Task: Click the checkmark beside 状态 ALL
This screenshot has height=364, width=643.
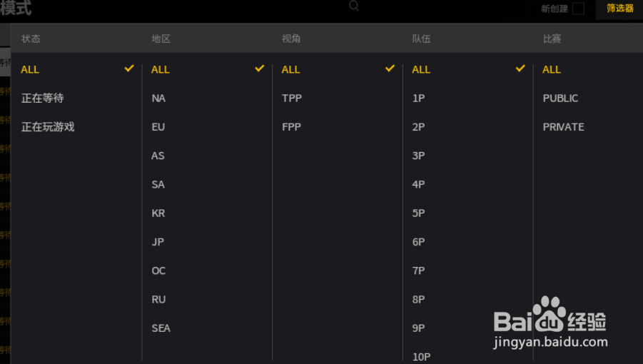Action: (x=129, y=69)
